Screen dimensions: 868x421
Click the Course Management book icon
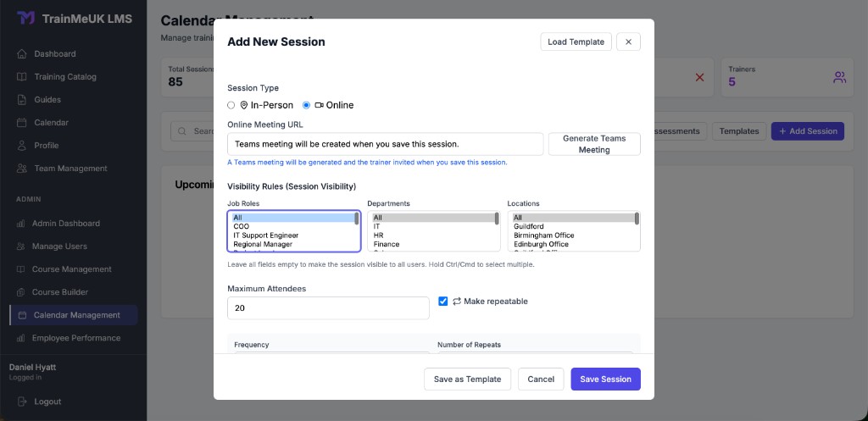point(20,269)
